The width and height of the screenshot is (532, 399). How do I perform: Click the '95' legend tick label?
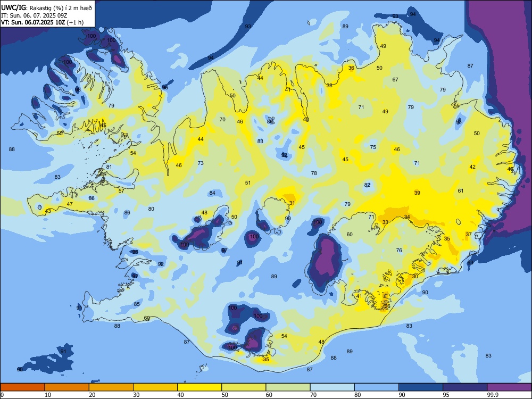[x=446, y=395]
